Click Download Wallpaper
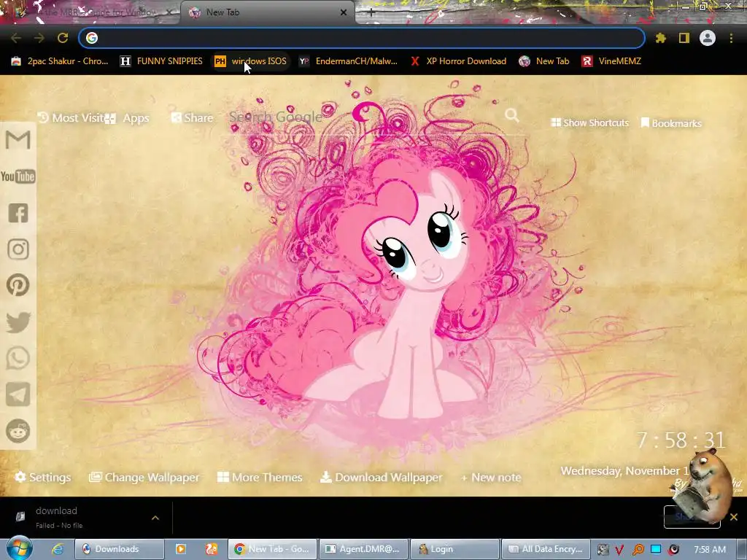The image size is (747, 560). click(x=381, y=477)
